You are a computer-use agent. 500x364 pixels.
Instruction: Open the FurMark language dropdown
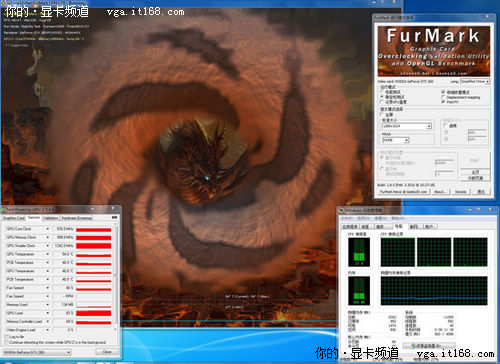point(475,81)
